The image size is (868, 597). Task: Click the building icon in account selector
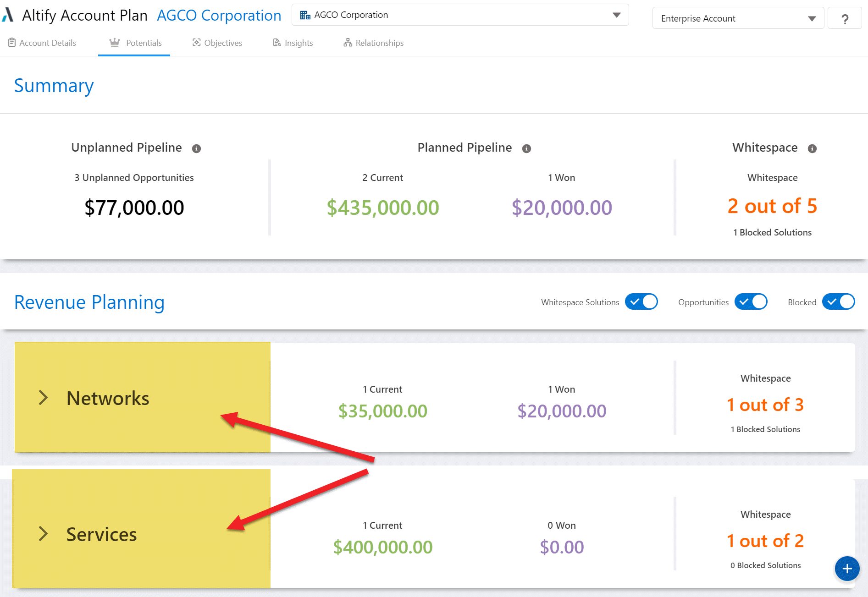tap(305, 15)
